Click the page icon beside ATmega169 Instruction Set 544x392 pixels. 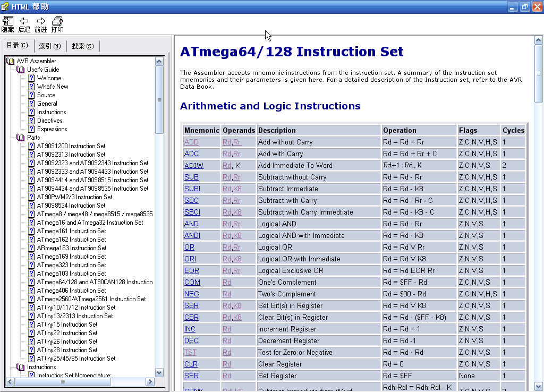[x=31, y=257]
